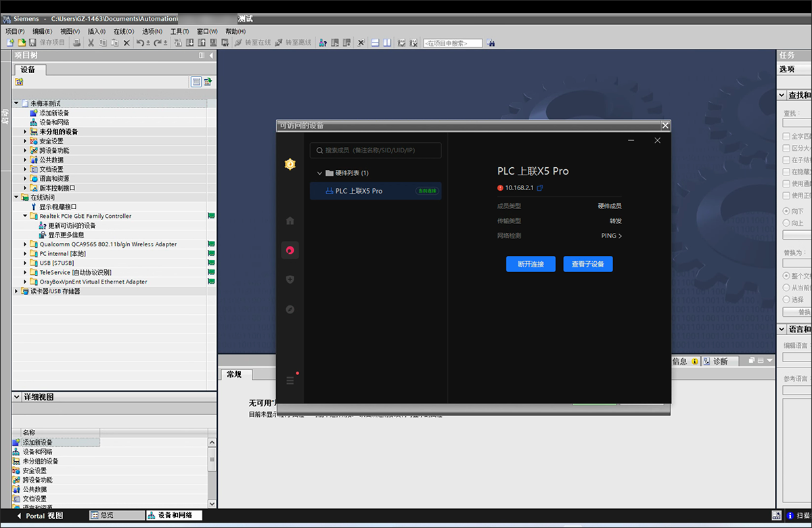812x528 pixels.
Task: Switch to the 诊断 tab
Action: pos(719,361)
